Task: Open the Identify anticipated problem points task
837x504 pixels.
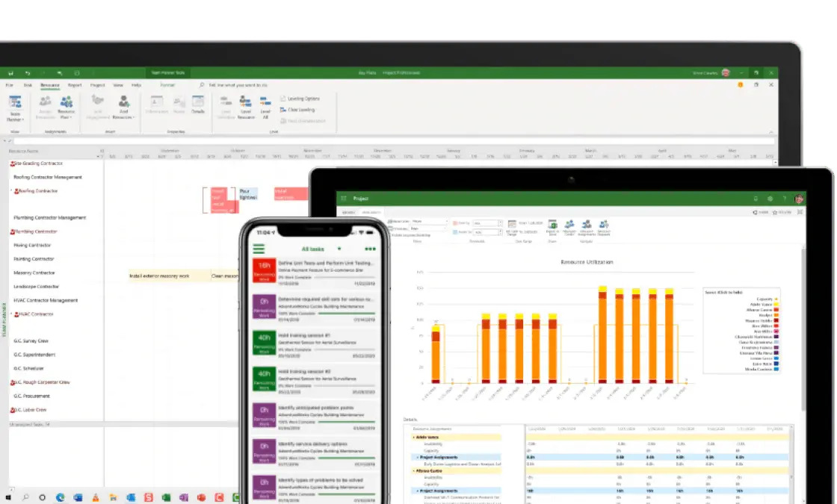Action: (315, 417)
